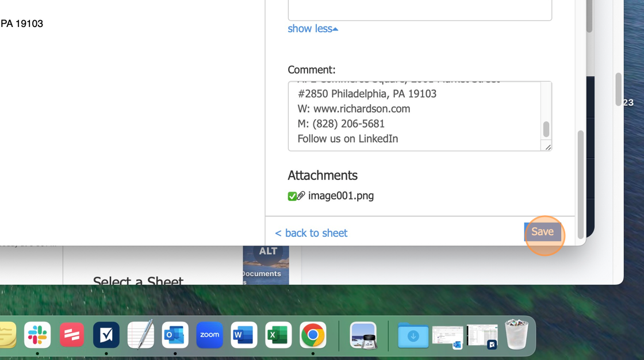Open Slack from the Dock
Screen dimensions: 644x360
[x=37, y=335]
